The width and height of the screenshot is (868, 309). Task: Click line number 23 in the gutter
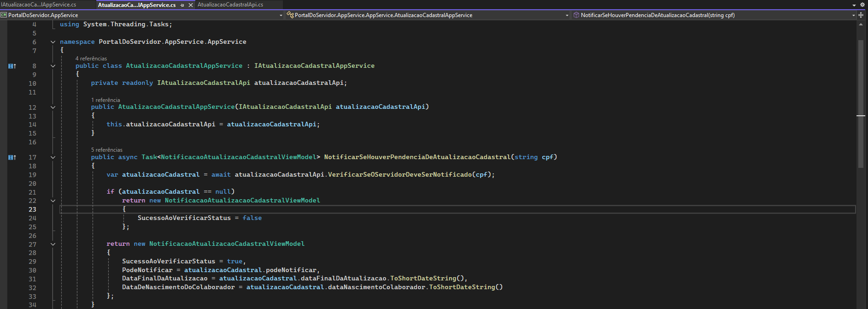click(x=32, y=209)
